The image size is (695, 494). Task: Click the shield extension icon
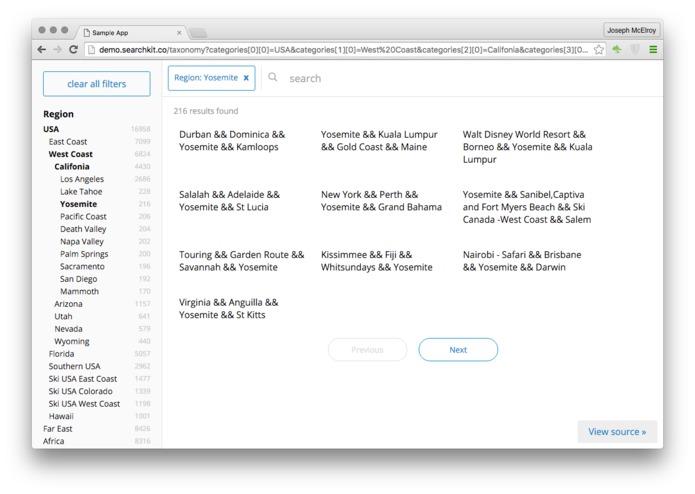[x=635, y=50]
